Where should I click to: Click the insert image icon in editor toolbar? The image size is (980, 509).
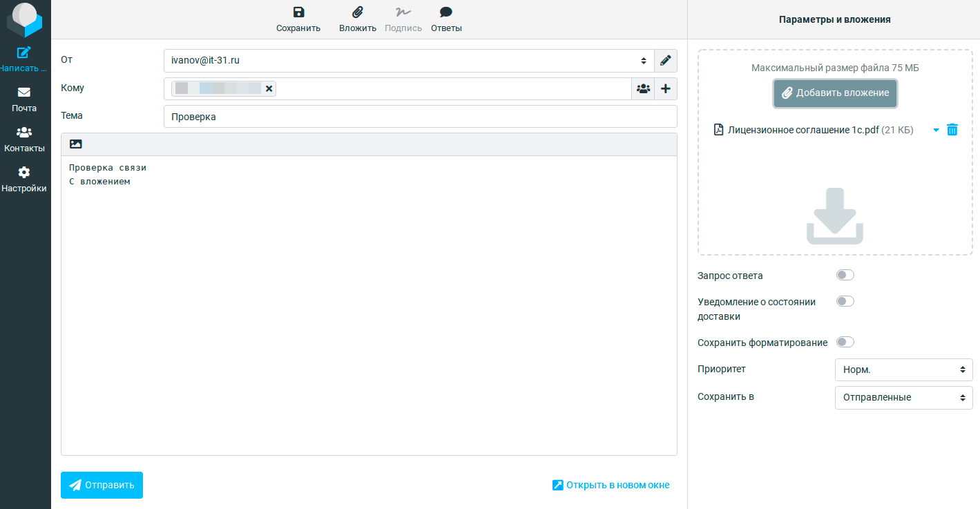click(x=76, y=144)
